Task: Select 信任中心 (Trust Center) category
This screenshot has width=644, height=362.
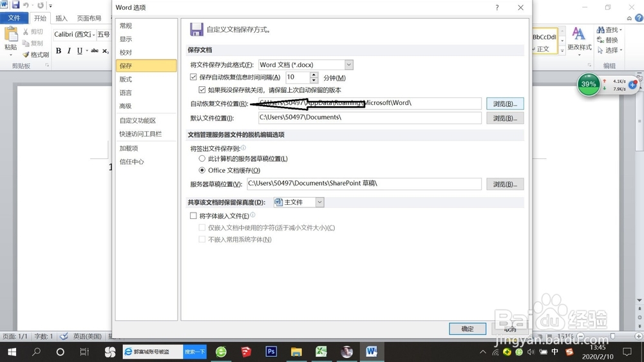Action: [x=146, y=162]
